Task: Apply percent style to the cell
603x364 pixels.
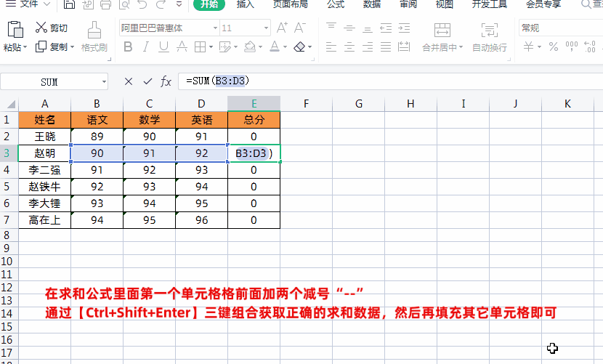Action: [554, 47]
